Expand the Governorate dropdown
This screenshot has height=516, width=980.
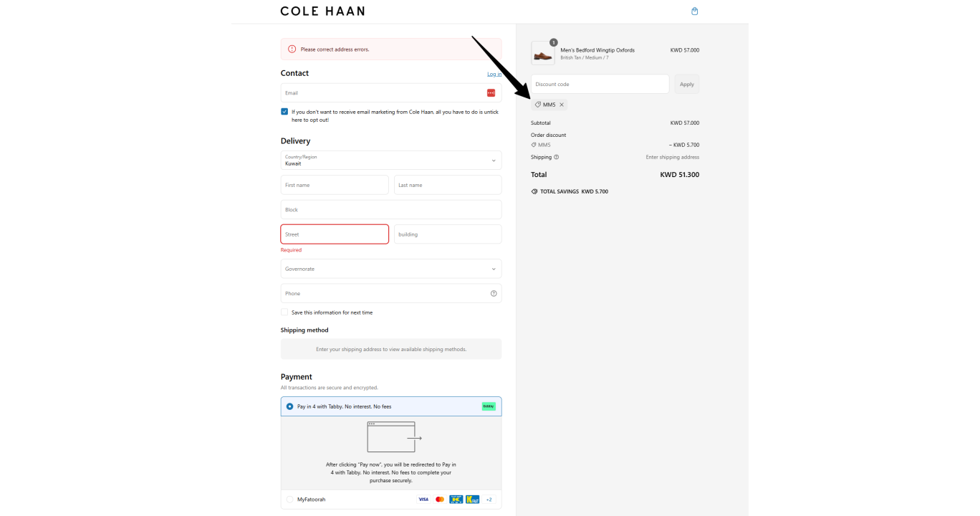tap(391, 269)
